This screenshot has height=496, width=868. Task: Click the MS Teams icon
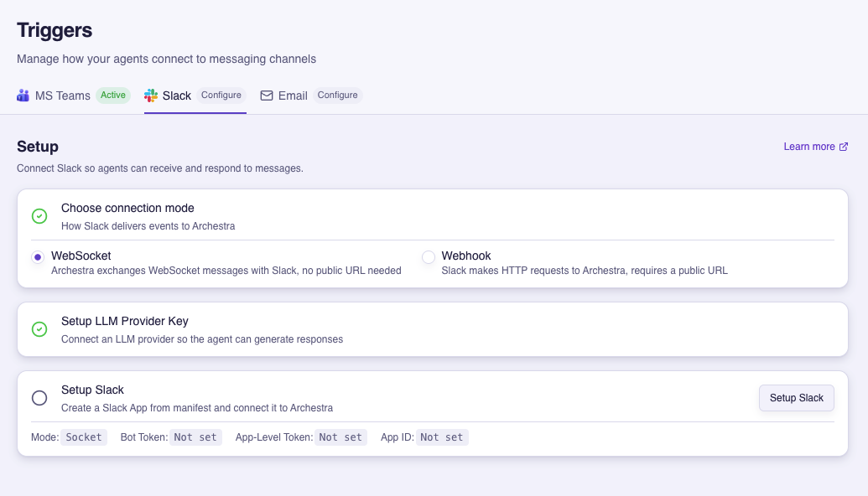pyautogui.click(x=23, y=96)
